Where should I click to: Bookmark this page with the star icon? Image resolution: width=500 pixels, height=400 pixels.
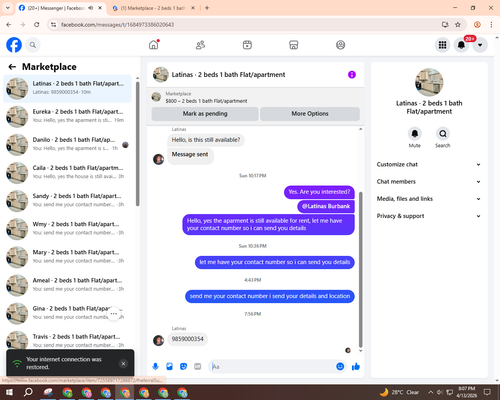458,25
